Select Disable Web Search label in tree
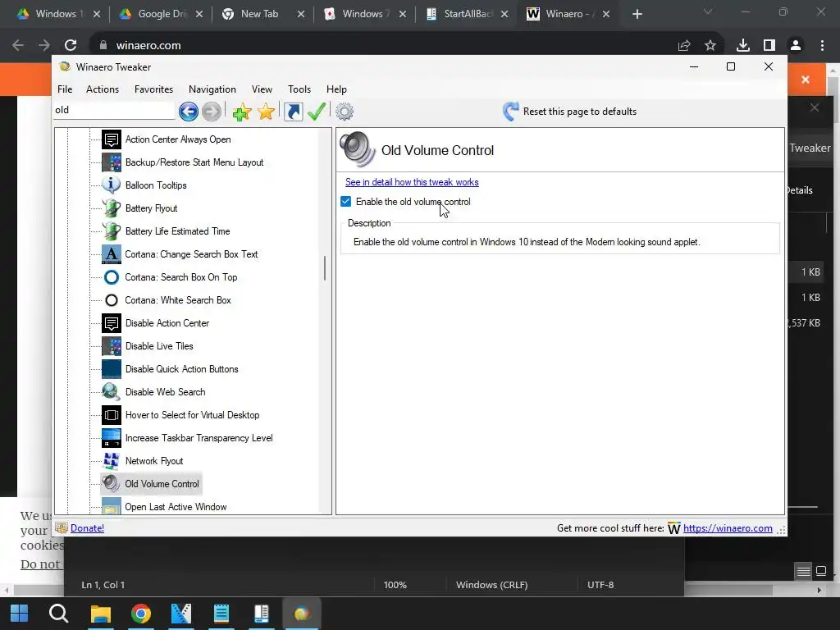This screenshot has height=630, width=840. (165, 392)
